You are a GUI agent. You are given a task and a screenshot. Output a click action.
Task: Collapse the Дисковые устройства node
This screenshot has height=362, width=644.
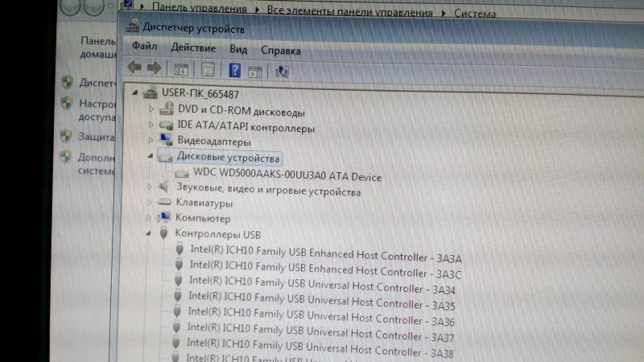pyautogui.click(x=151, y=157)
